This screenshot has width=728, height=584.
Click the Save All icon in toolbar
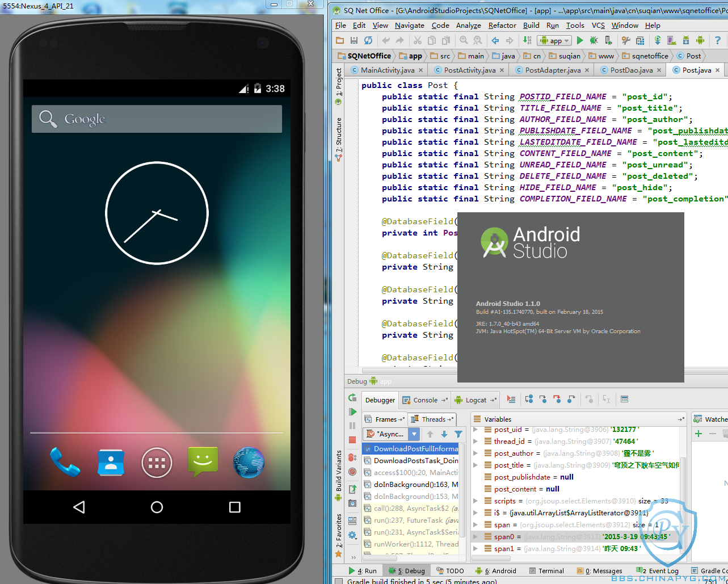point(354,40)
